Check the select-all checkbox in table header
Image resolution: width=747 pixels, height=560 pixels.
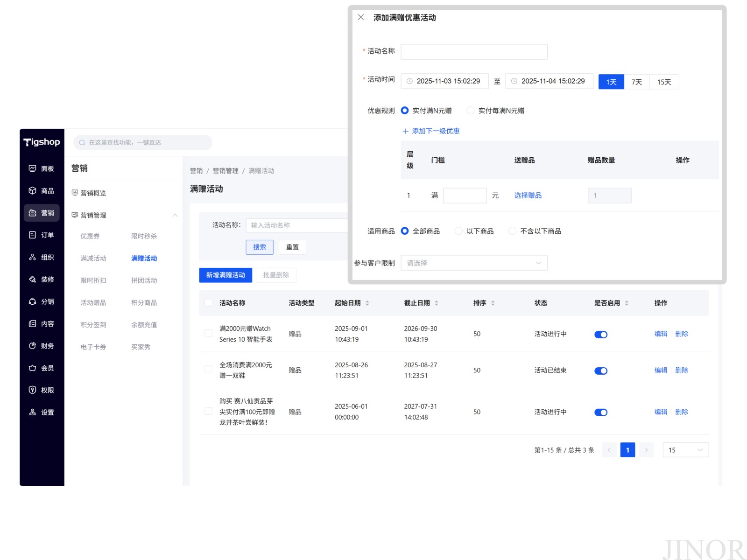pyautogui.click(x=209, y=303)
